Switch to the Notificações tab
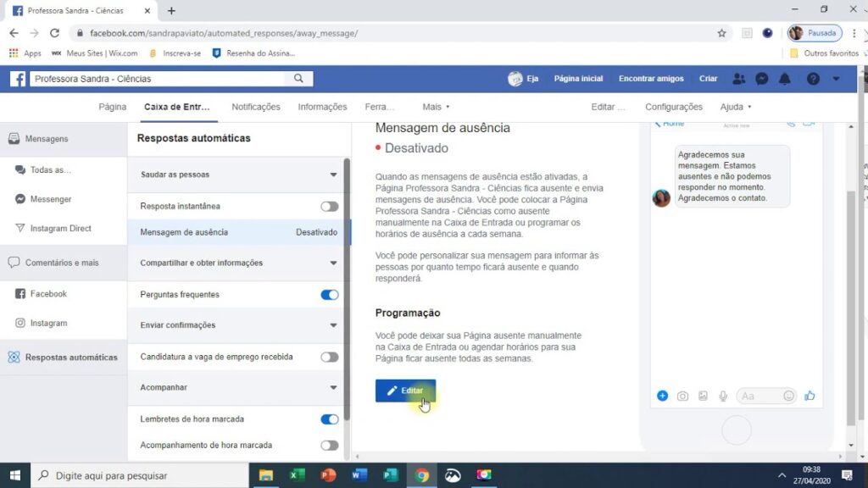This screenshot has height=488, width=868. tap(256, 107)
